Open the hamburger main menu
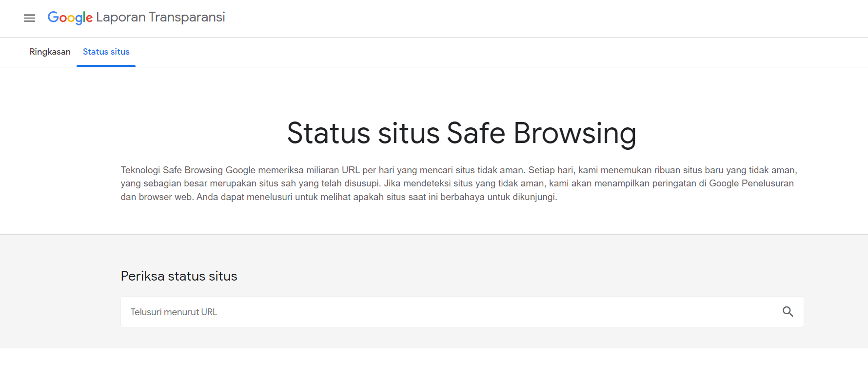The width and height of the screenshot is (868, 365). pyautogui.click(x=29, y=18)
